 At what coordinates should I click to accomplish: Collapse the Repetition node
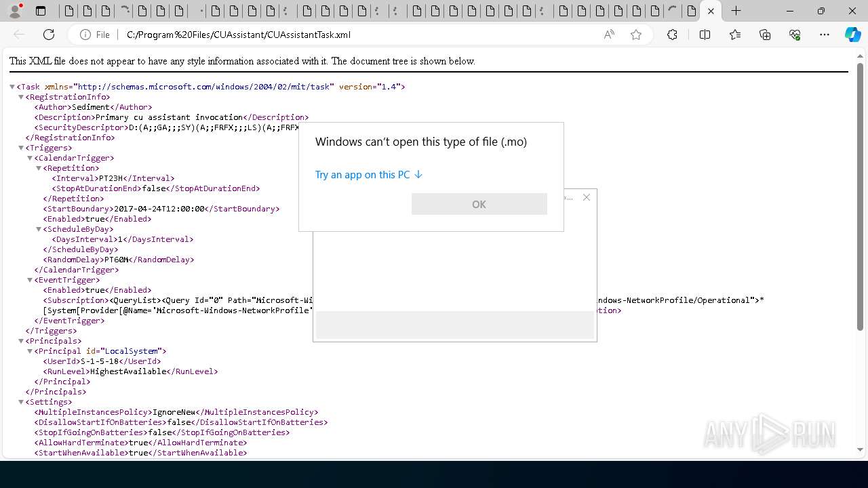point(39,168)
